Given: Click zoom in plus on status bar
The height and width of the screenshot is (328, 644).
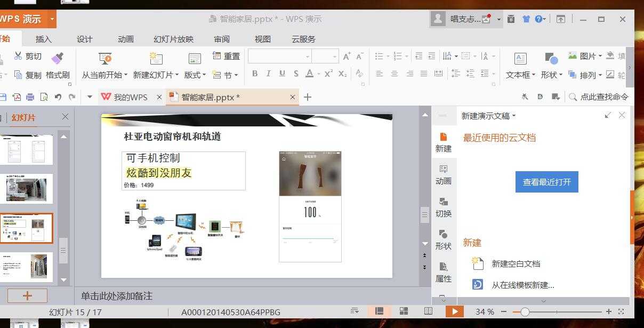Looking at the screenshot, I should coord(608,311).
